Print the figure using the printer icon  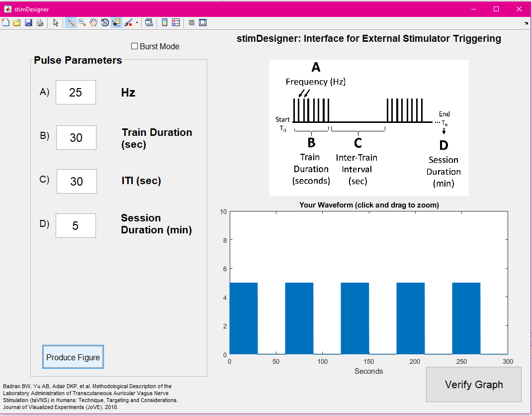[x=39, y=22]
